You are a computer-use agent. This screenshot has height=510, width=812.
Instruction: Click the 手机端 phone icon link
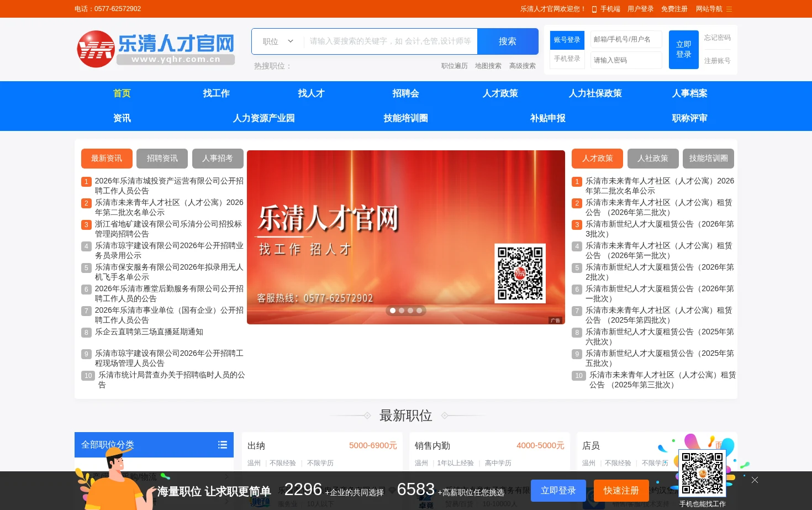606,9
